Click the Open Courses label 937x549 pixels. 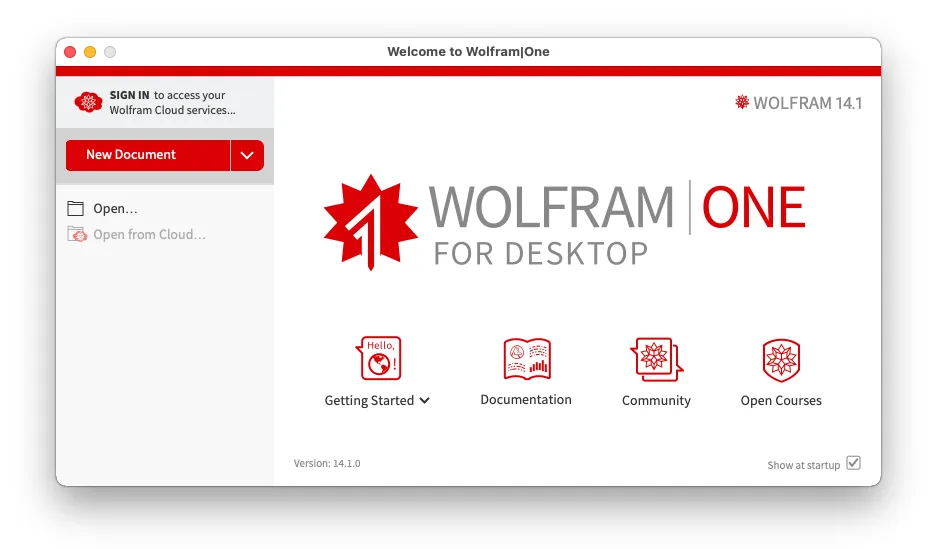tap(781, 400)
